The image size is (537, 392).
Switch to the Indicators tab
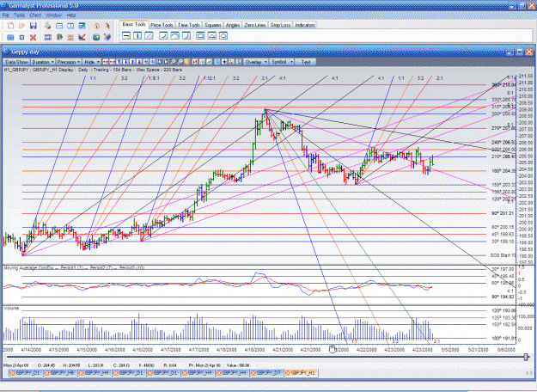click(305, 25)
